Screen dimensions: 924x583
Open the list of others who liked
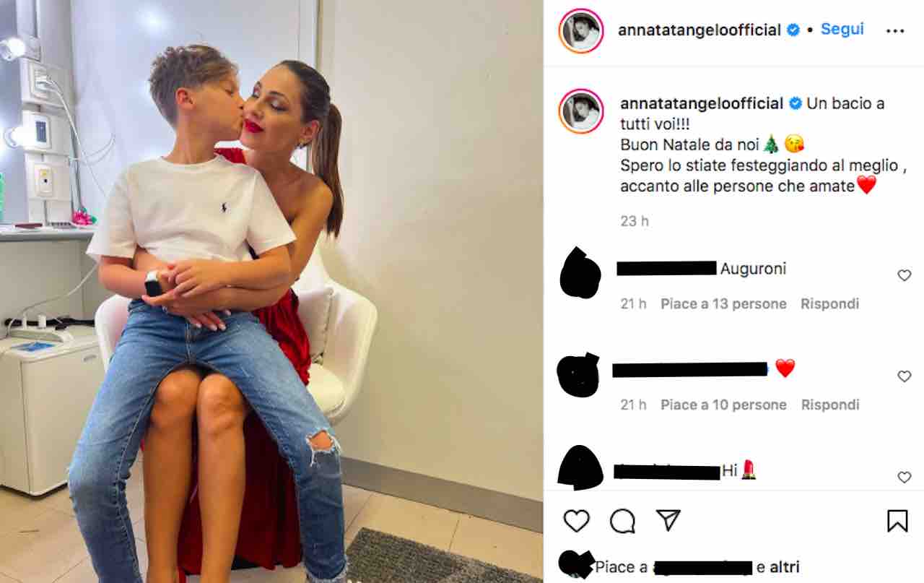coord(785,568)
